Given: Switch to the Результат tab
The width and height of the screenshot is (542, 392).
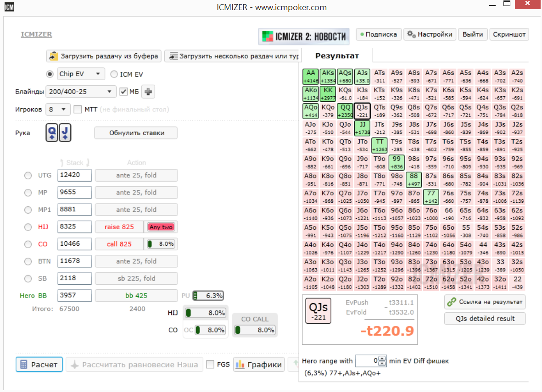Looking at the screenshot, I should click(337, 55).
